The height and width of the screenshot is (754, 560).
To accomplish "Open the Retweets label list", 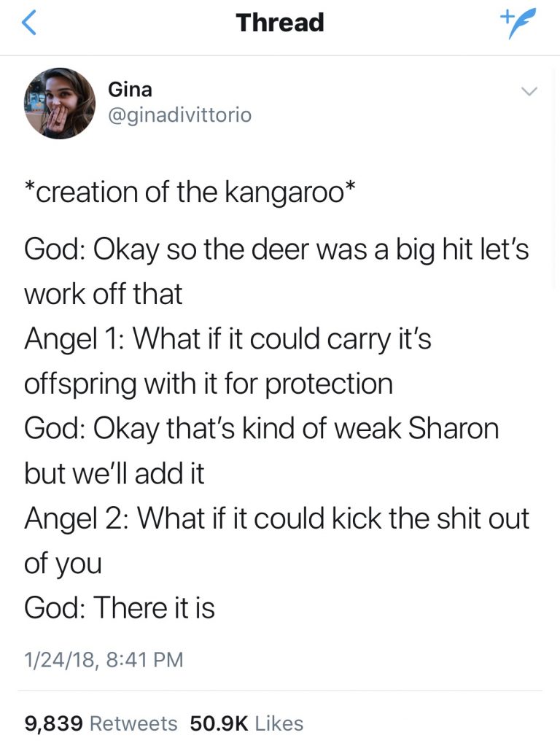I will (x=133, y=723).
